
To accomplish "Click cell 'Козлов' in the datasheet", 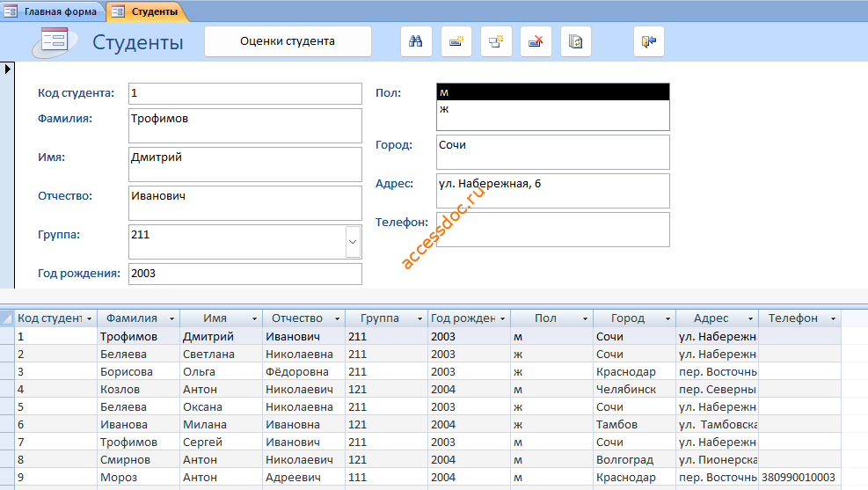I will coord(138,389).
